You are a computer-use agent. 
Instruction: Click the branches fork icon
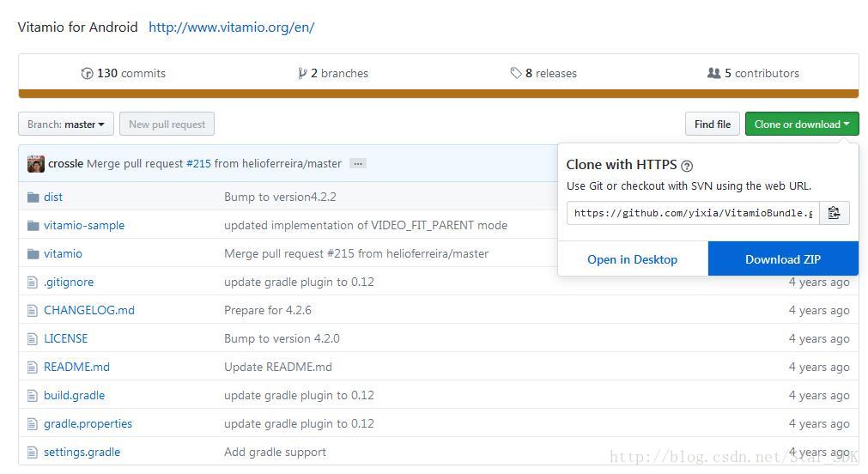click(302, 73)
